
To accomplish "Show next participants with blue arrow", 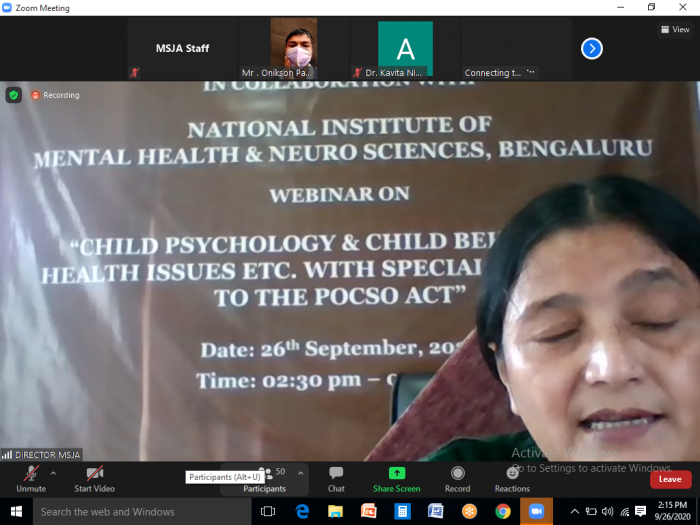I will (x=592, y=48).
